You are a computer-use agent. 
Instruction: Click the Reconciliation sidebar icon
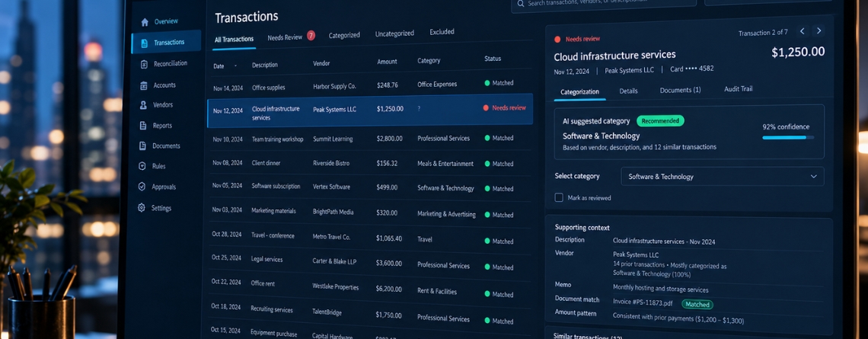click(x=144, y=64)
